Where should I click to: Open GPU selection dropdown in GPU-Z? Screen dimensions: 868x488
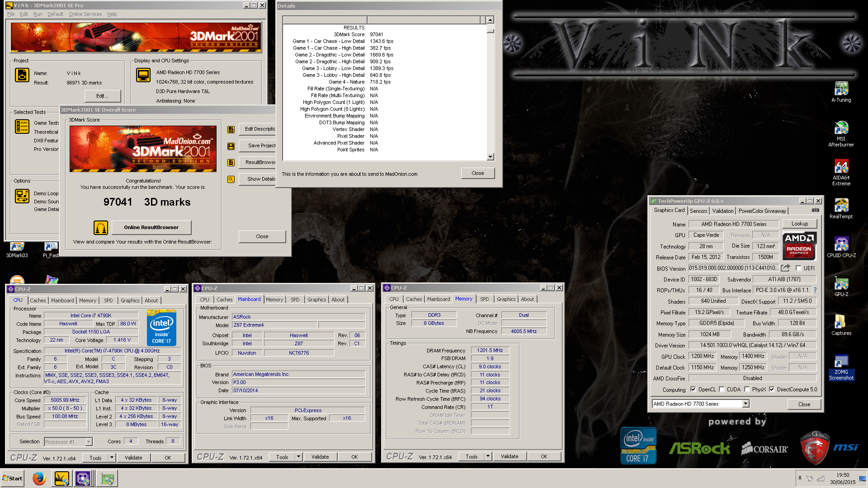coord(745,404)
